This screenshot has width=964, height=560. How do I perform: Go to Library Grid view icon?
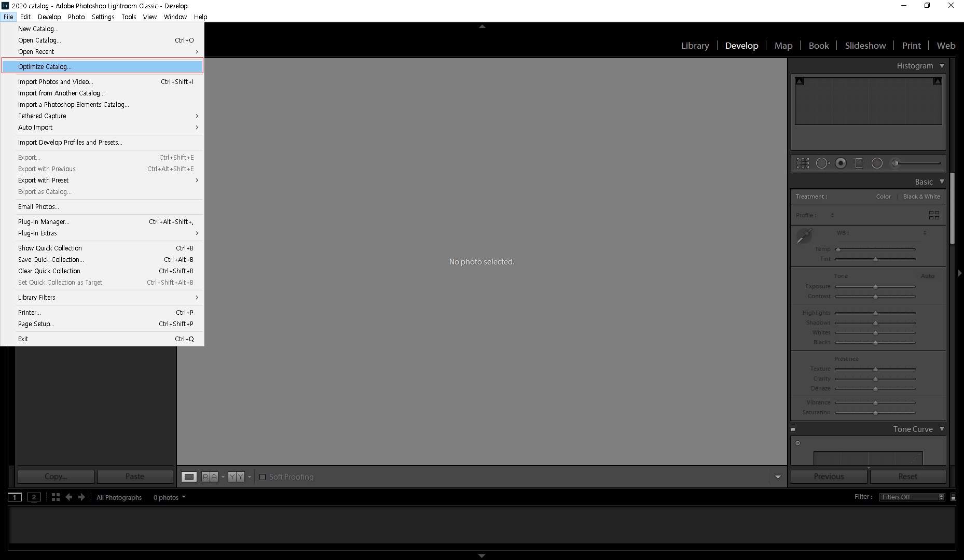click(x=56, y=497)
